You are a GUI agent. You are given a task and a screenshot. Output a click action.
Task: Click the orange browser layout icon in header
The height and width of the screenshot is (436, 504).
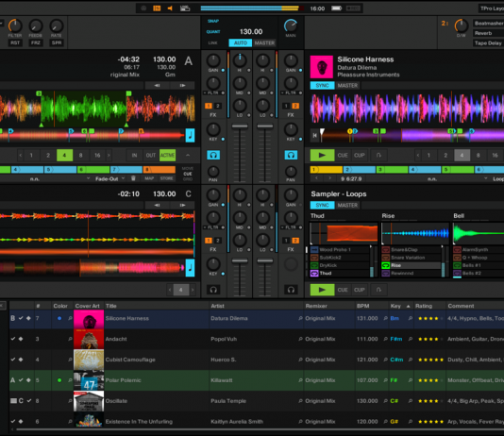tap(157, 8)
